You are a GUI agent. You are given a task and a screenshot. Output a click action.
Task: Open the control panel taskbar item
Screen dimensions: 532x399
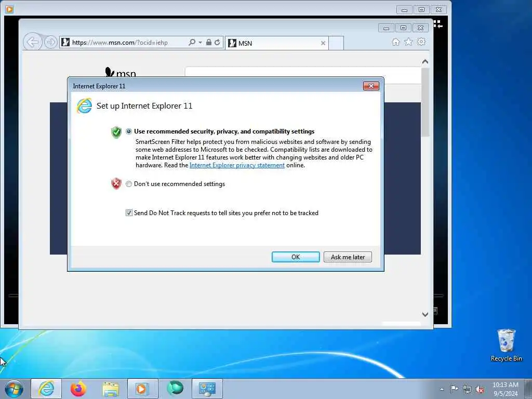click(x=207, y=389)
